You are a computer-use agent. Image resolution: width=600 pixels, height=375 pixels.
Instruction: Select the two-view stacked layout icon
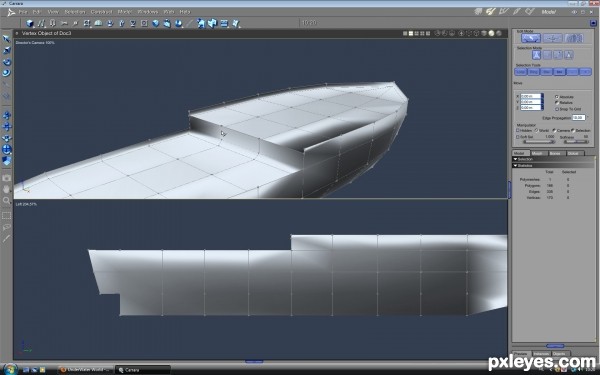point(411,34)
